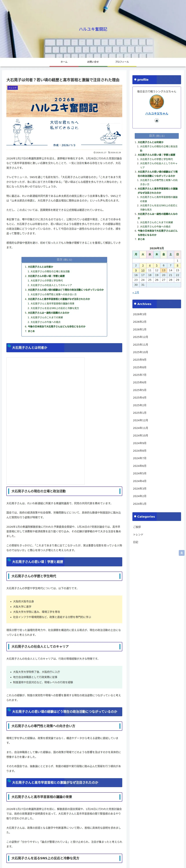Open the プロフィール menu item
Image resolution: width=186 pixels, height=868 pixels.
(x=122, y=62)
